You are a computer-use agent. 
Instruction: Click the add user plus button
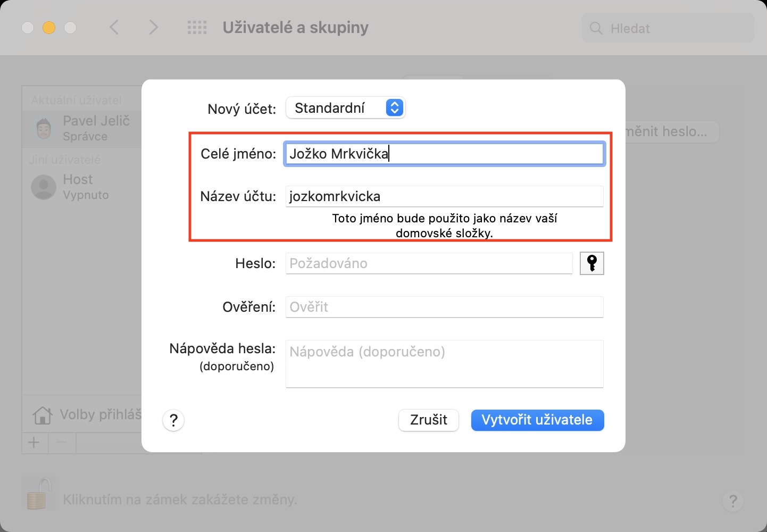(x=35, y=443)
